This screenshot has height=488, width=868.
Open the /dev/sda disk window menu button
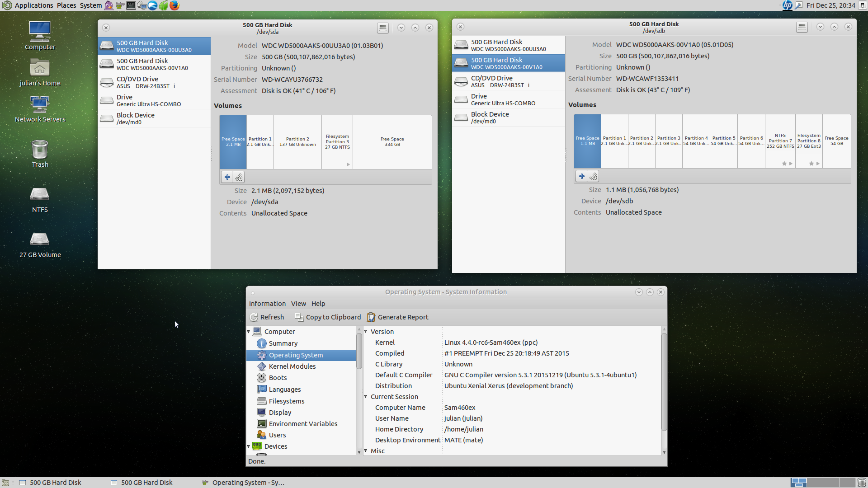pyautogui.click(x=382, y=28)
